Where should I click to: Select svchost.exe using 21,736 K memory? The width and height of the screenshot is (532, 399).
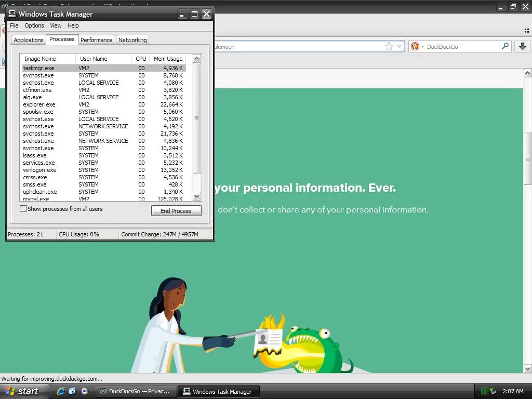coord(104,134)
